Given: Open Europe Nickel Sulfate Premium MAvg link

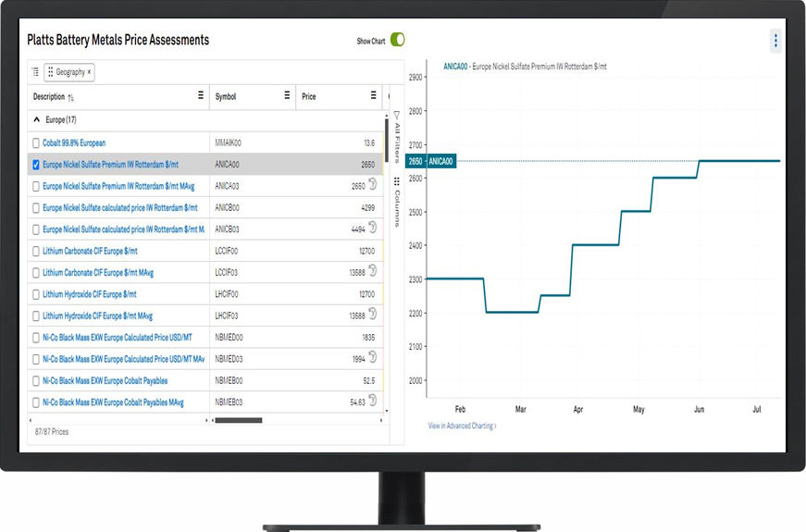Looking at the screenshot, I should point(118,186).
